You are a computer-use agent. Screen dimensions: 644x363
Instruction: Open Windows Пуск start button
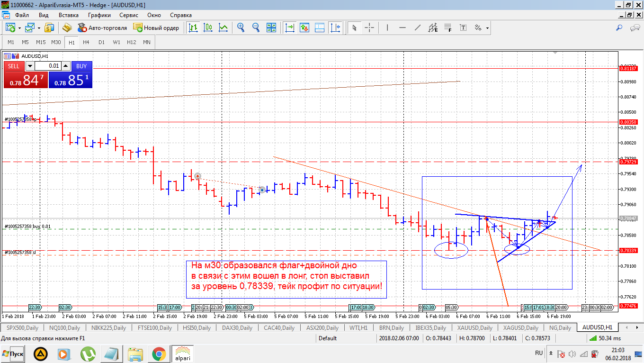pos(13,354)
